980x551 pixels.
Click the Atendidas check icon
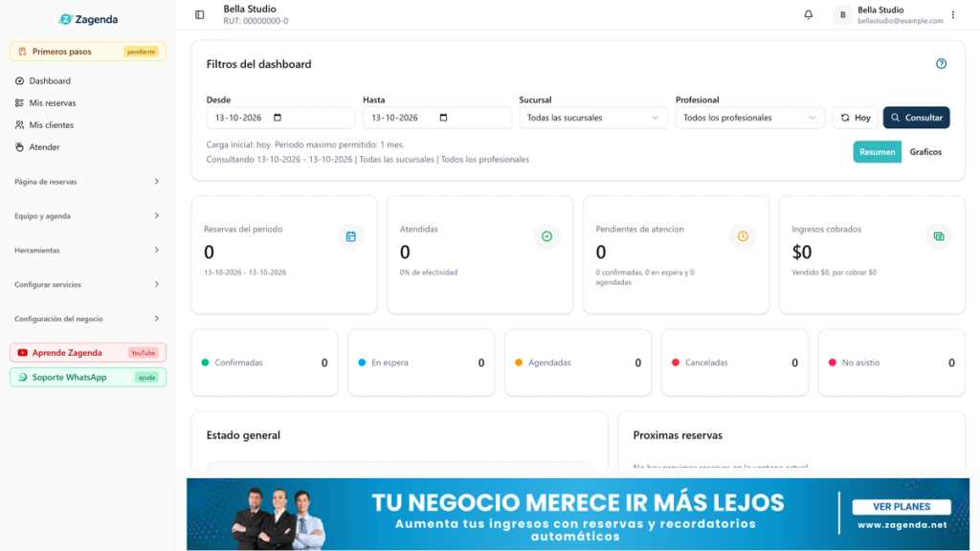click(546, 236)
